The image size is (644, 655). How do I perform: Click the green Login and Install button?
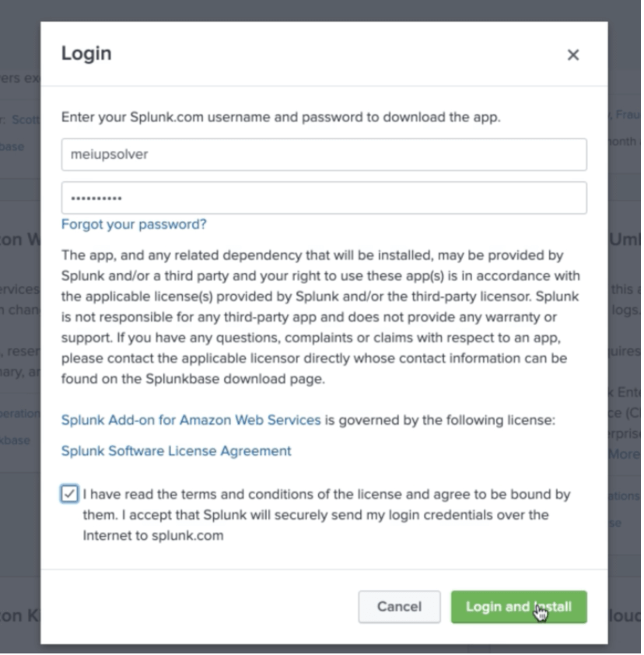coord(519,607)
